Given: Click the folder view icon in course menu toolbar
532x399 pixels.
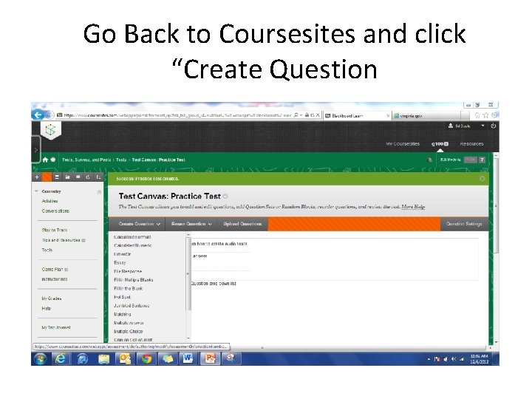Looking at the screenshot, I should click(67, 177).
